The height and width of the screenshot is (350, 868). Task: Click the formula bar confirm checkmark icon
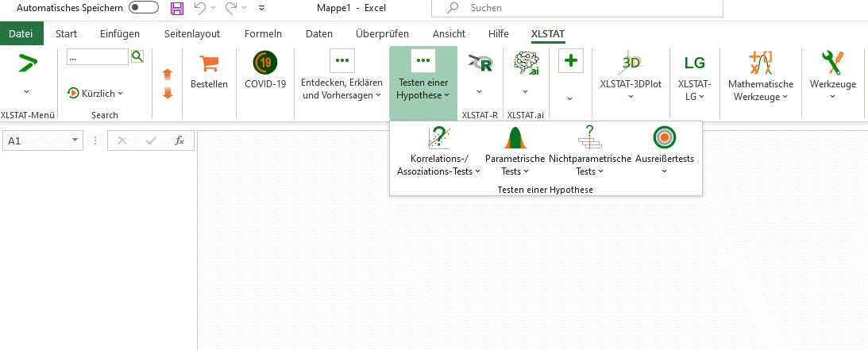click(x=151, y=141)
